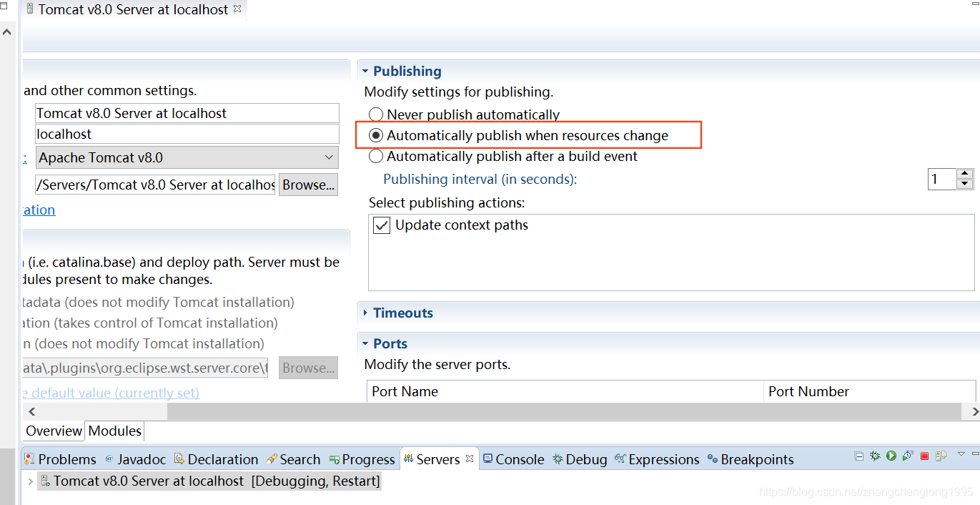Close the Tomcat v8.0 Server editor tab
This screenshot has width=980, height=505.
coord(237,9)
